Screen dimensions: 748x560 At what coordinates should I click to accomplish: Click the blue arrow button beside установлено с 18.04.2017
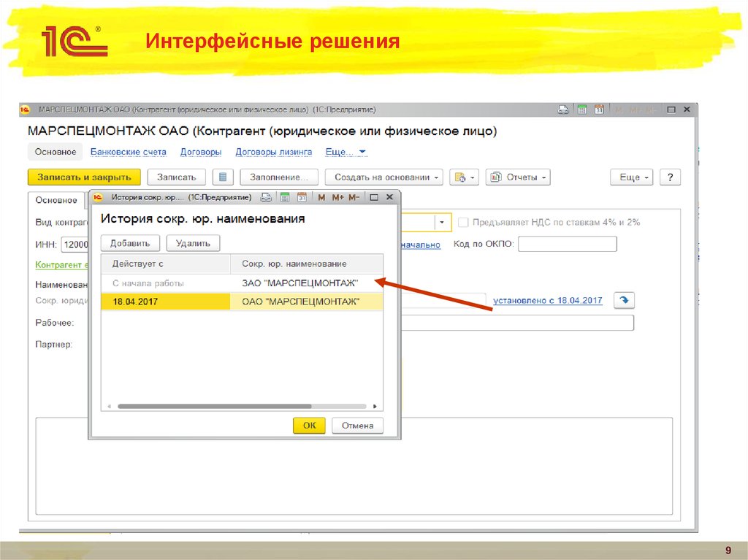coord(624,300)
